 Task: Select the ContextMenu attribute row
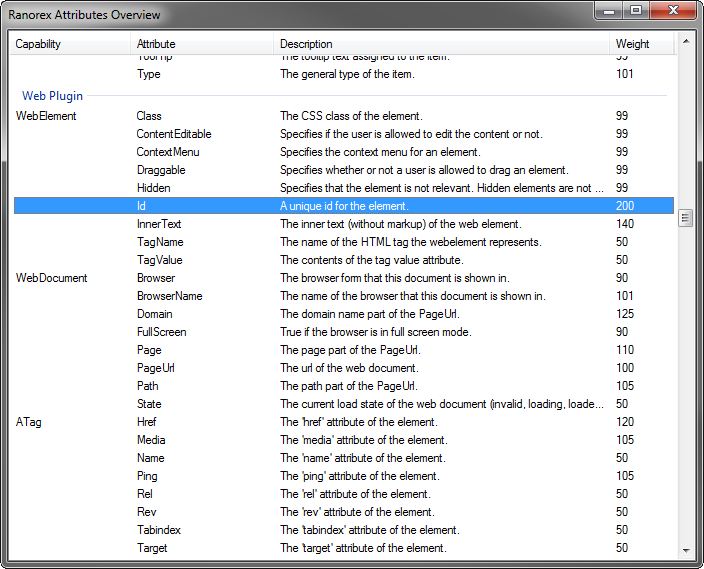344,152
